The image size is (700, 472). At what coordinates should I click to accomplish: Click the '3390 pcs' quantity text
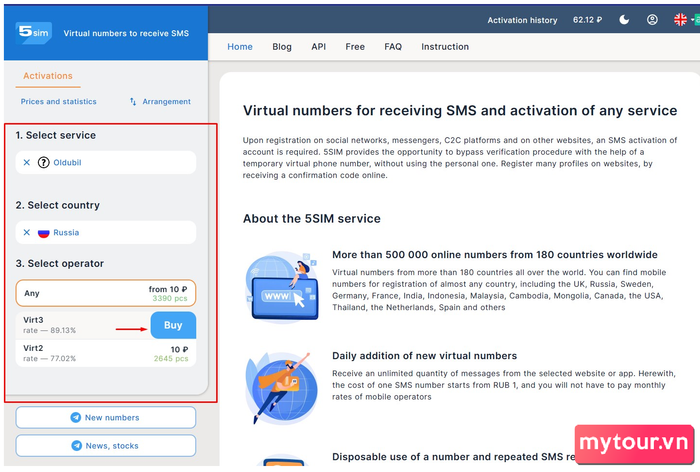[x=170, y=298]
